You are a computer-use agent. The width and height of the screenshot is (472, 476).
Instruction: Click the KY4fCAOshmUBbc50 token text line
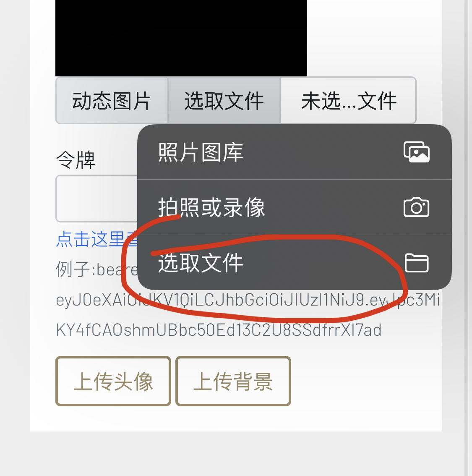[219, 330]
